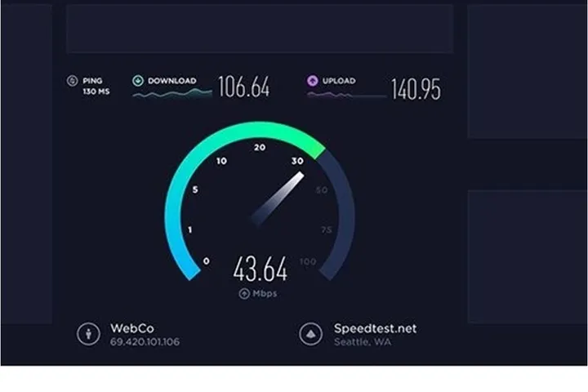Click the Seattle, WA location text
Image resolution: width=588 pixels, height=392 pixels.
363,341
